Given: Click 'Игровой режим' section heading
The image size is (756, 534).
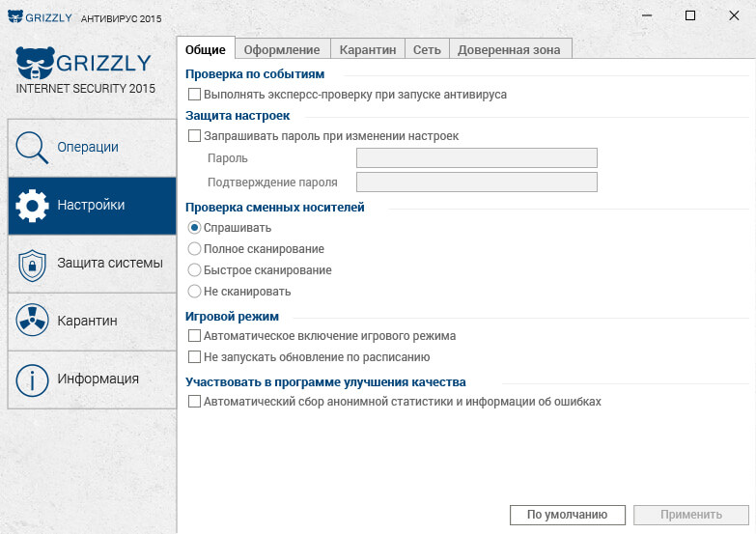Looking at the screenshot, I should point(232,316).
